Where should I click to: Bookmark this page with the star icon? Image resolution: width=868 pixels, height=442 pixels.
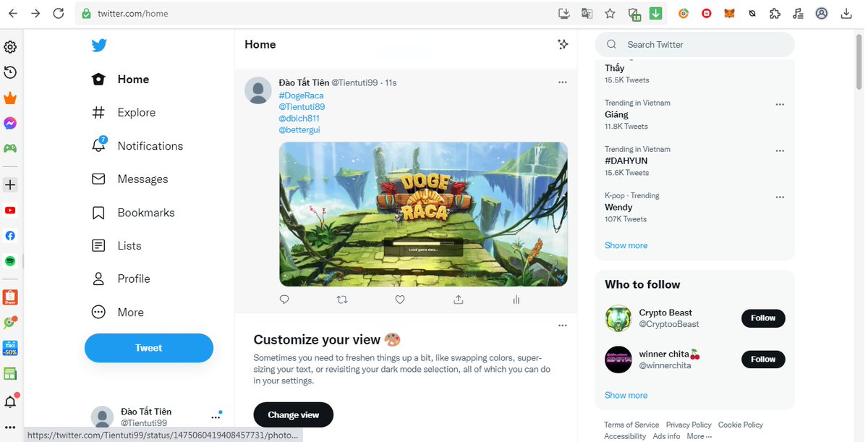610,13
